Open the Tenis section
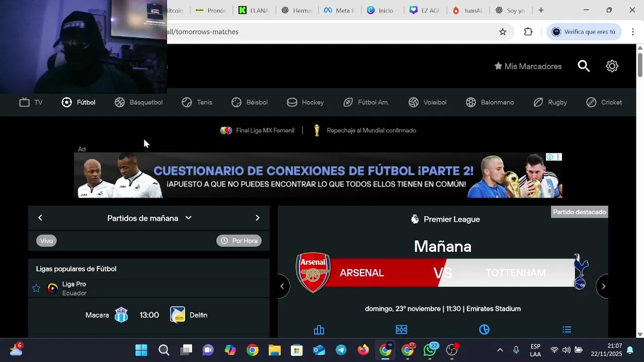This screenshot has height=362, width=644. pos(197,103)
